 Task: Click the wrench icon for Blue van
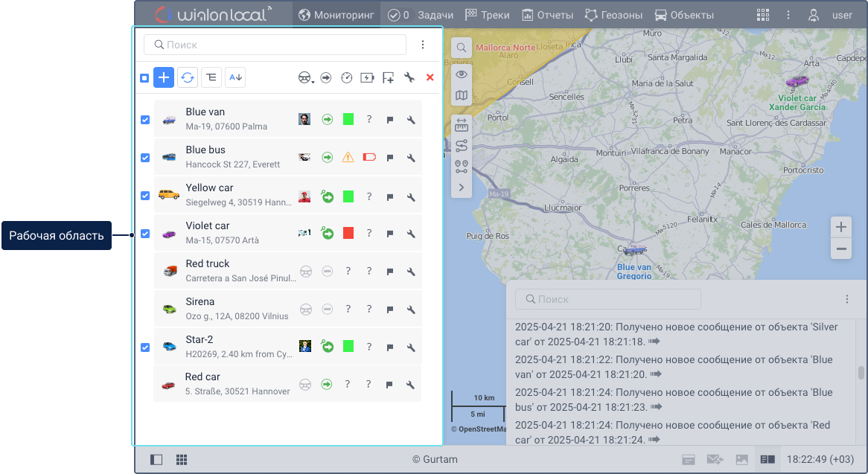(410, 120)
